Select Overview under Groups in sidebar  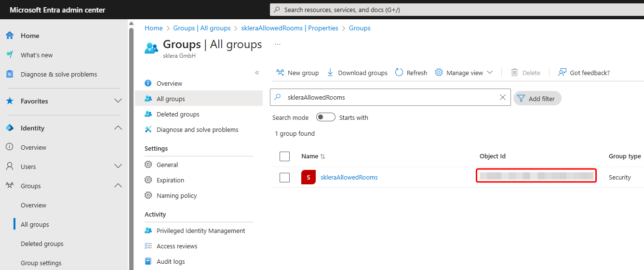34,205
